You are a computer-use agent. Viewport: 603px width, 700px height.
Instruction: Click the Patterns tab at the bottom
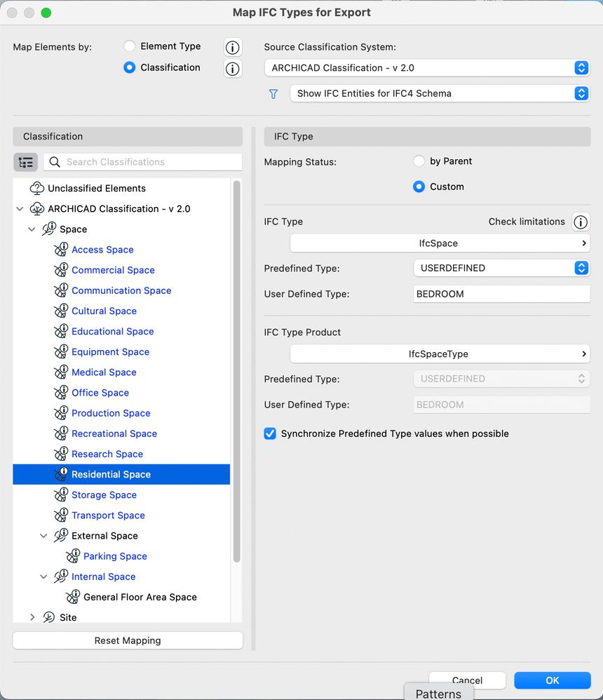(438, 693)
